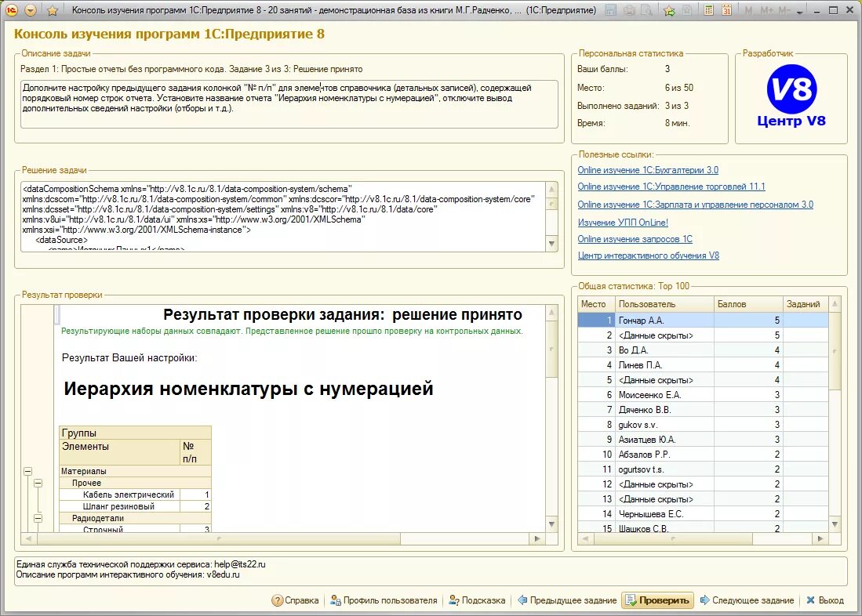Go to Следующее задание
Screen dimensions: 862x616
click(747, 600)
